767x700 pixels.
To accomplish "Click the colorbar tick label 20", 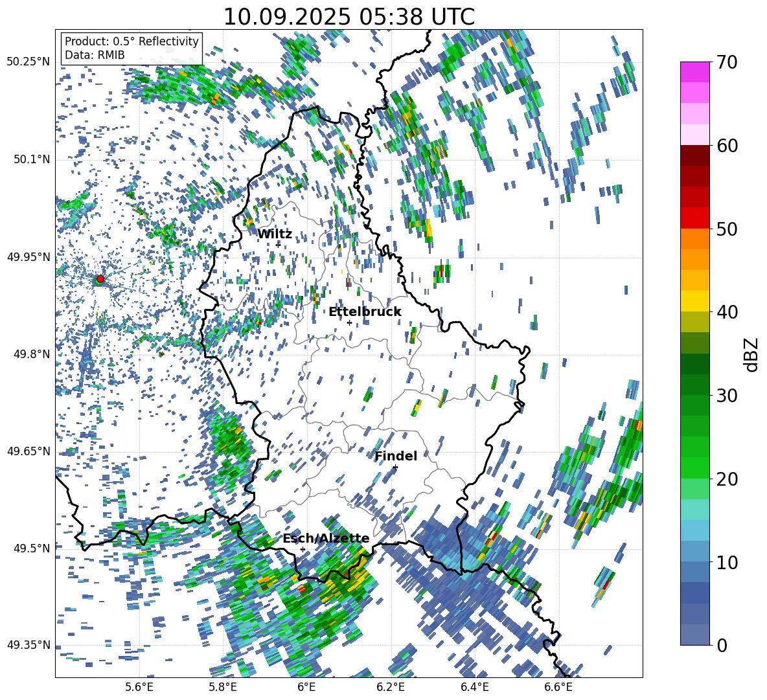I will point(727,479).
